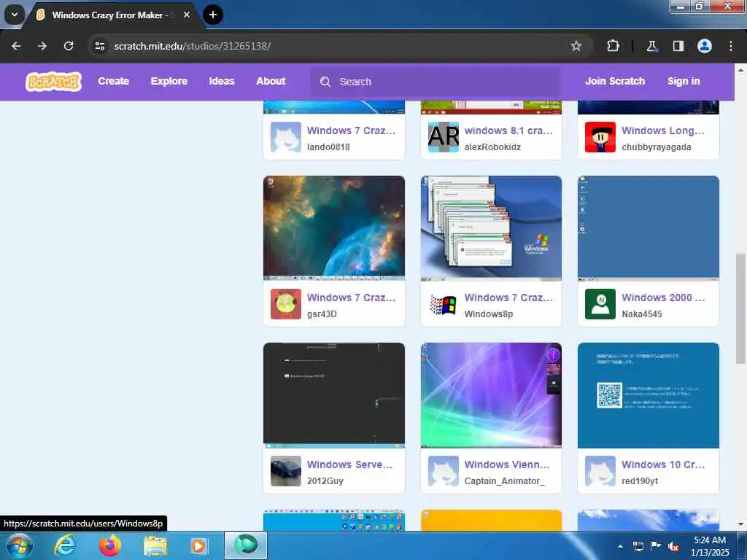Click the Scratch logo
The image size is (747, 560).
click(x=53, y=82)
